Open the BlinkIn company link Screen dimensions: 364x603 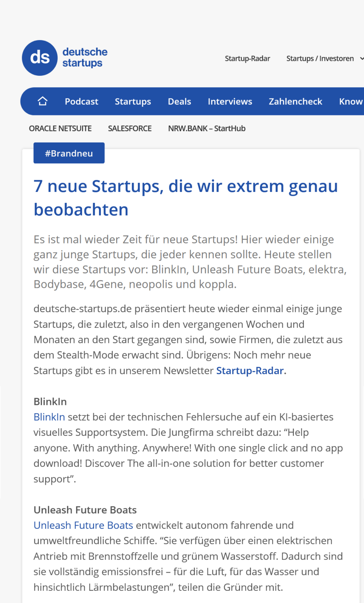(49, 417)
